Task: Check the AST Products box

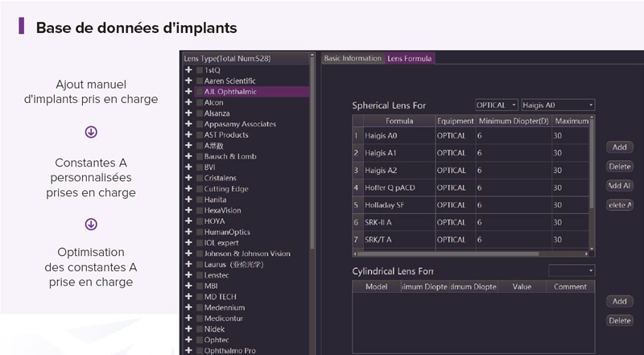Action: (x=200, y=134)
